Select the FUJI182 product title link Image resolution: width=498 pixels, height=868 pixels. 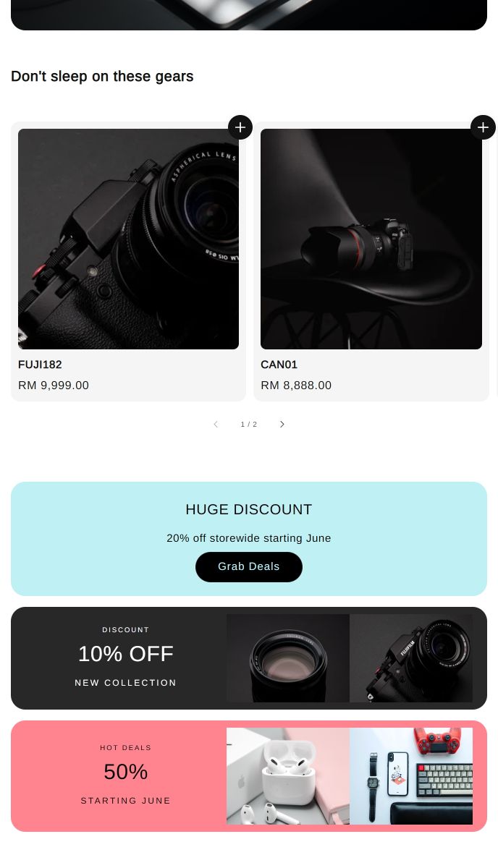coord(40,365)
